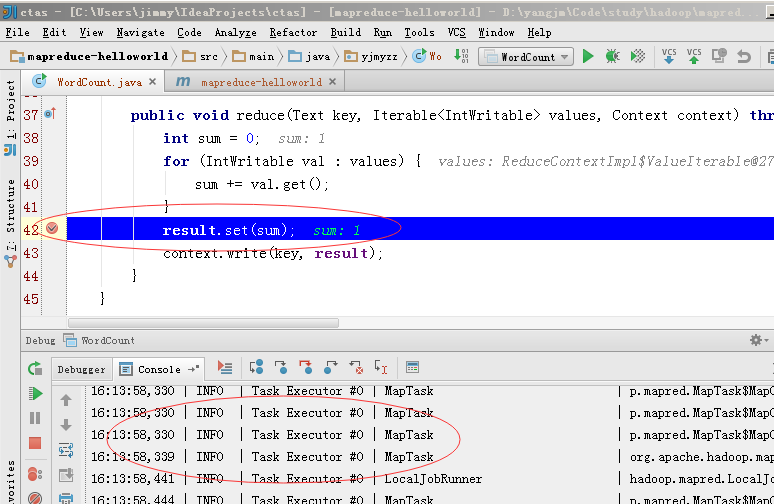The image size is (774, 504).
Task: Click java breadcrumb folder
Action: point(309,56)
